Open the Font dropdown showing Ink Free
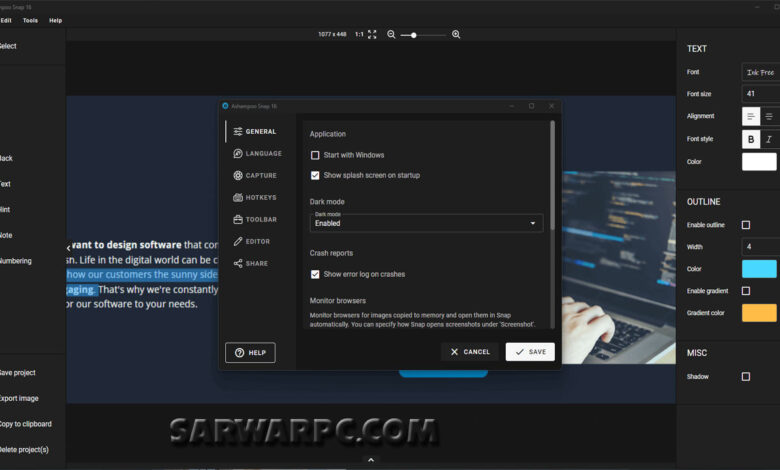 (x=761, y=72)
